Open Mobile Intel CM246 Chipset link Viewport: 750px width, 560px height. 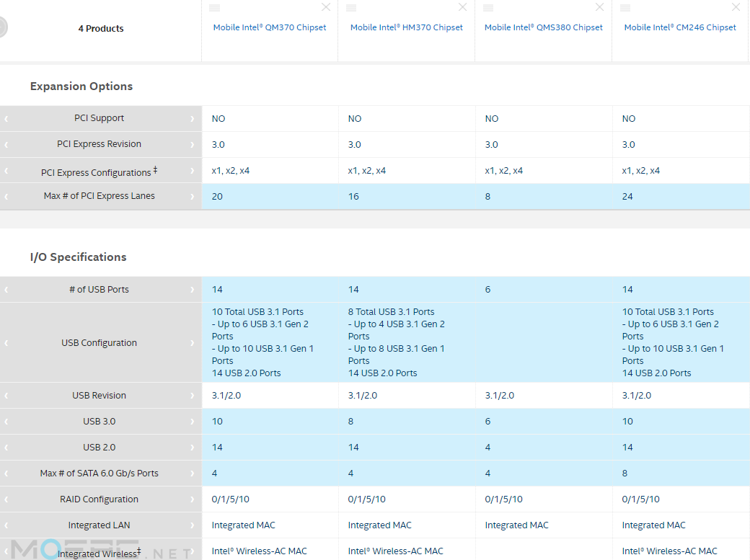680,27
